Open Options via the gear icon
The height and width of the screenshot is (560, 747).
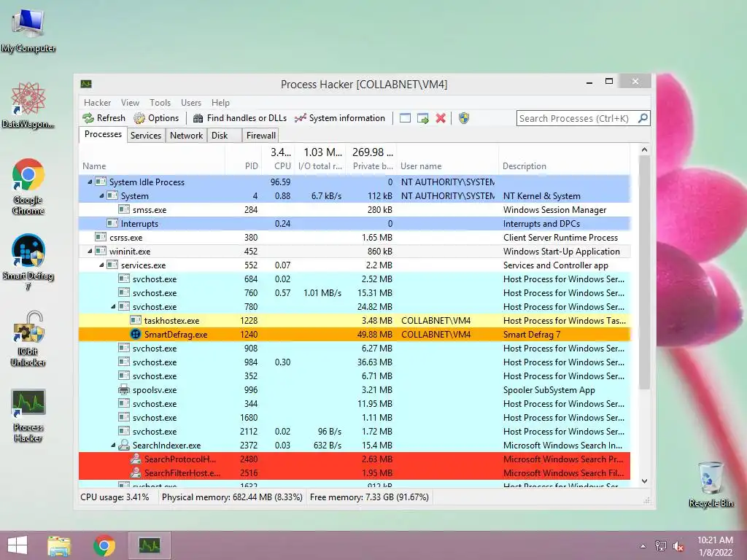[139, 118]
